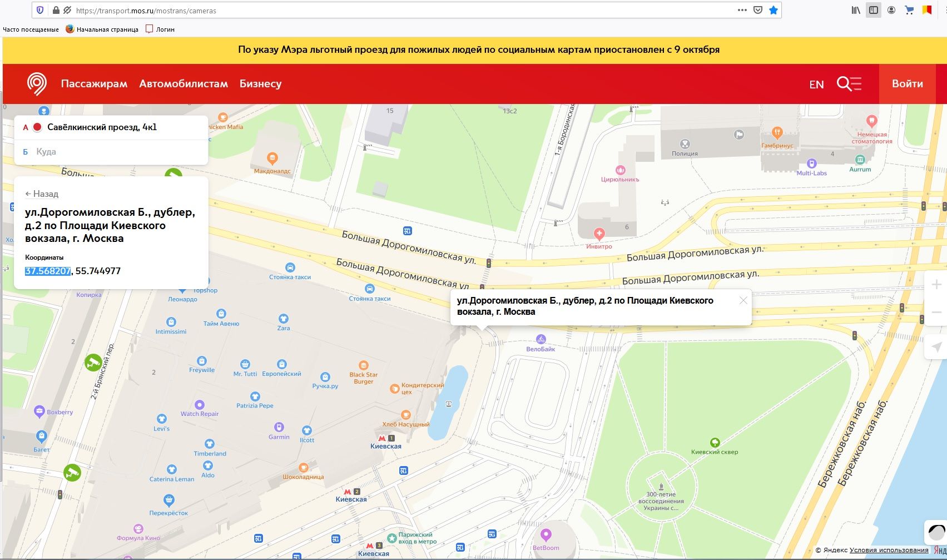Click the Moscow Transport logo icon

(37, 84)
